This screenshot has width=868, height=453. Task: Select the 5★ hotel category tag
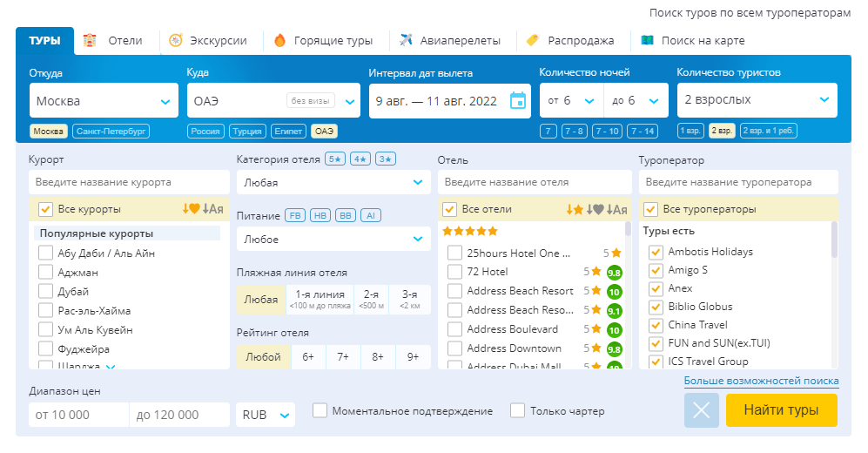click(335, 159)
